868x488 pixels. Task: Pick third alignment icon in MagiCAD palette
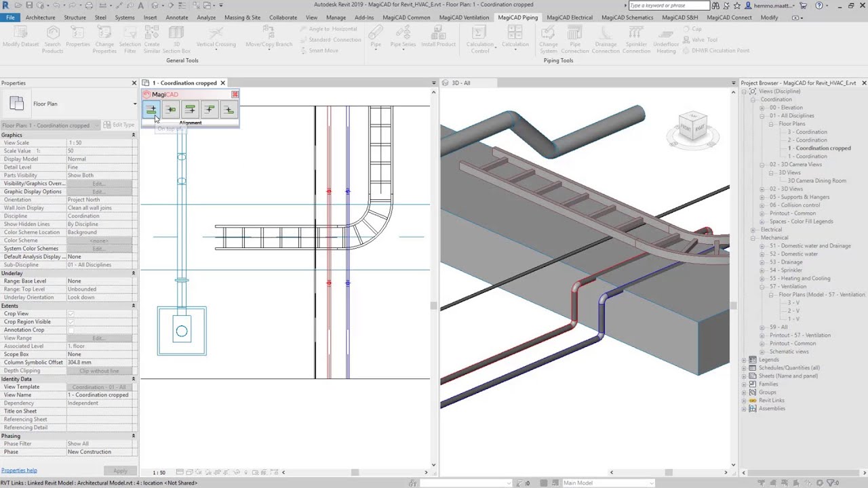click(190, 109)
